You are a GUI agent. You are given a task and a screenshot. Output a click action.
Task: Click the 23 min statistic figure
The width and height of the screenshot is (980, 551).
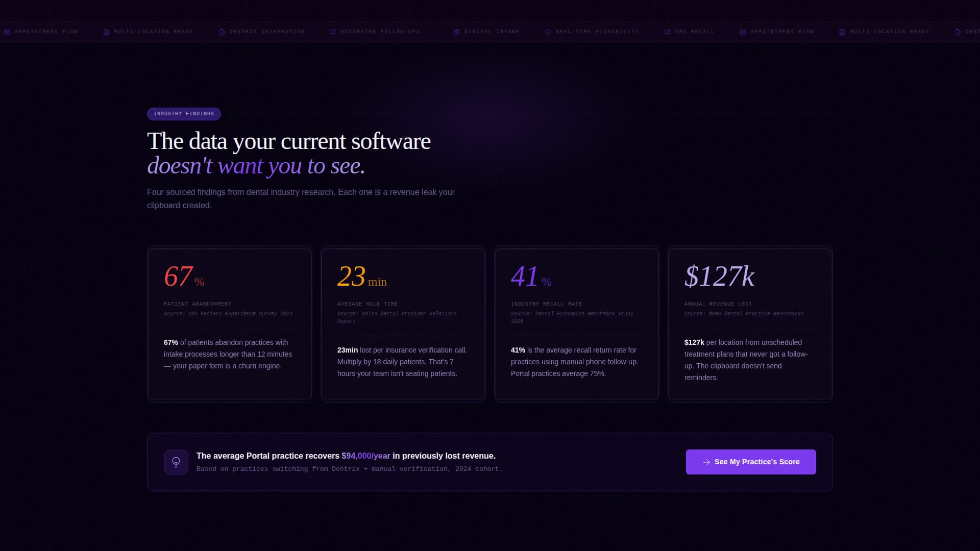(362, 277)
